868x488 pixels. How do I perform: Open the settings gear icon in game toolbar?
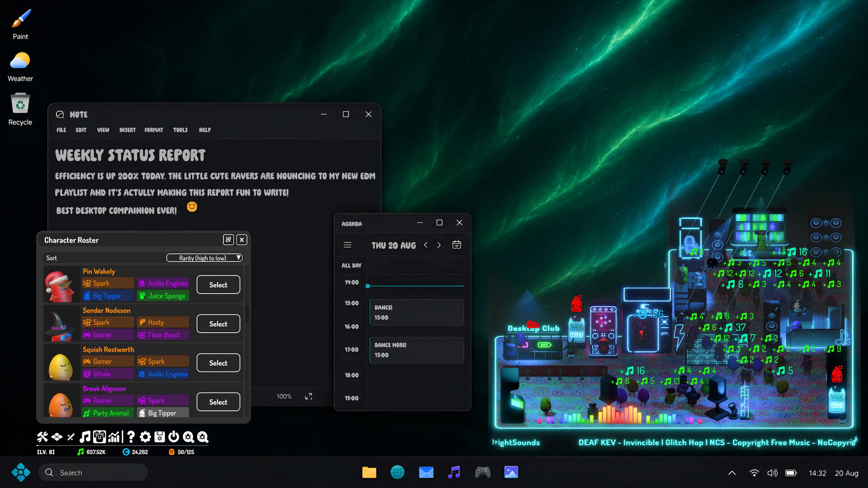145,436
